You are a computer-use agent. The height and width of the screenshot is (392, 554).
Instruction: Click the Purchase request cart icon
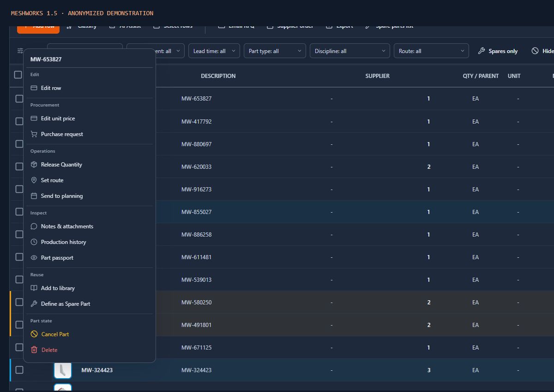point(34,134)
